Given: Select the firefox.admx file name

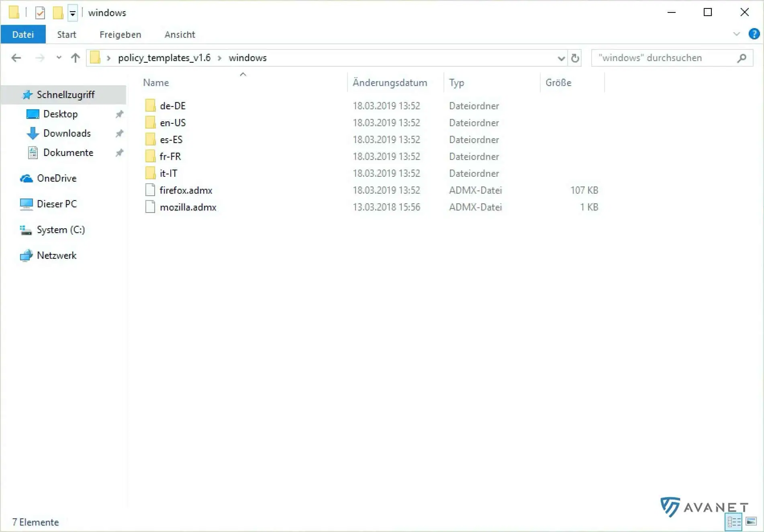Looking at the screenshot, I should point(186,190).
